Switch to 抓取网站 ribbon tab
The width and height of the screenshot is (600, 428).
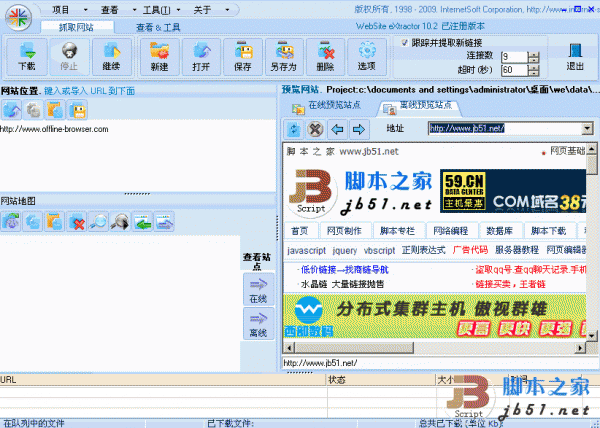coord(77,27)
